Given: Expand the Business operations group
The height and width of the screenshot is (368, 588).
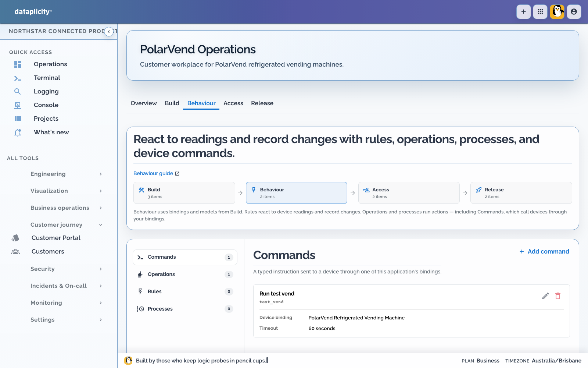Looking at the screenshot, I should pos(66,208).
